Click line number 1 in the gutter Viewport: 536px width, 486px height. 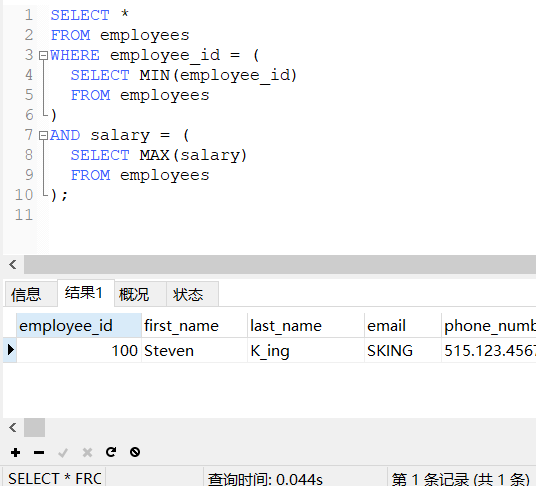(29, 15)
